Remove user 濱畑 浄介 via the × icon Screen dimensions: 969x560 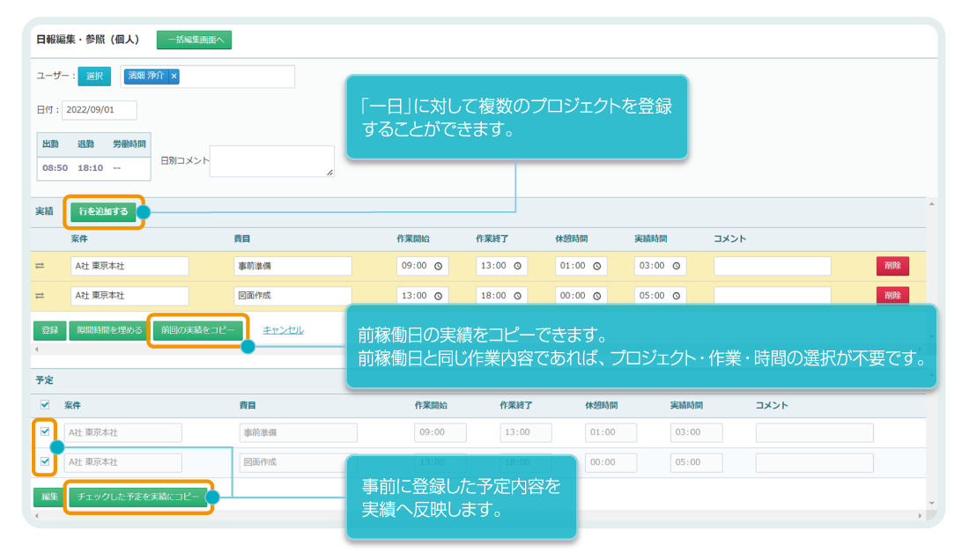(x=174, y=77)
